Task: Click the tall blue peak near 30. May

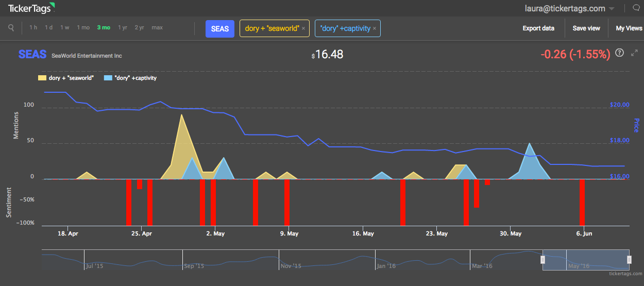Action: click(529, 144)
